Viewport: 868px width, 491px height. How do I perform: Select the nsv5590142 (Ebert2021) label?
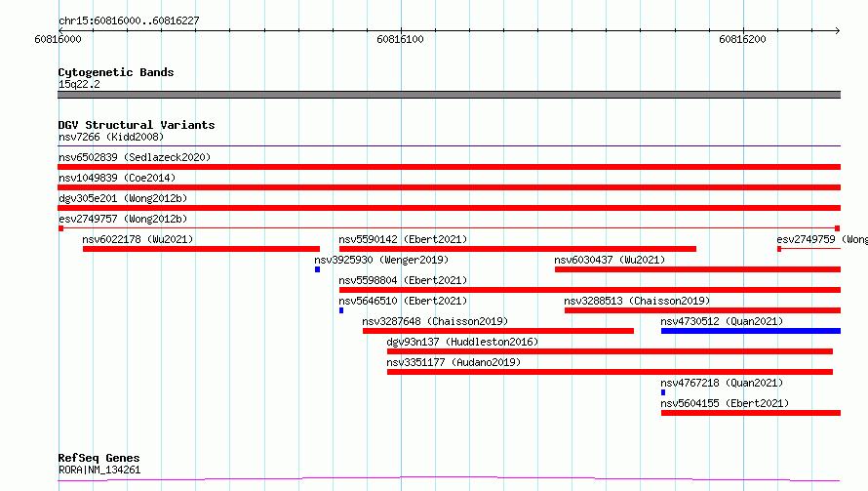pos(403,239)
